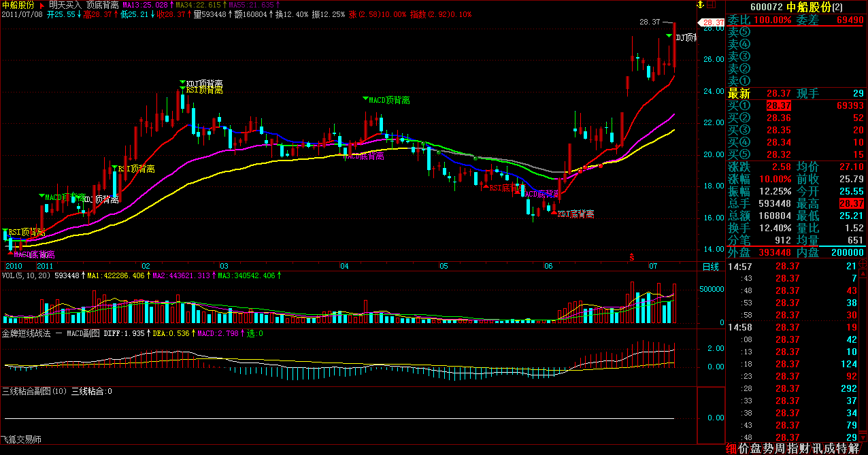
Task: Click the yellow anchor icon above price axis
Action: (701, 5)
